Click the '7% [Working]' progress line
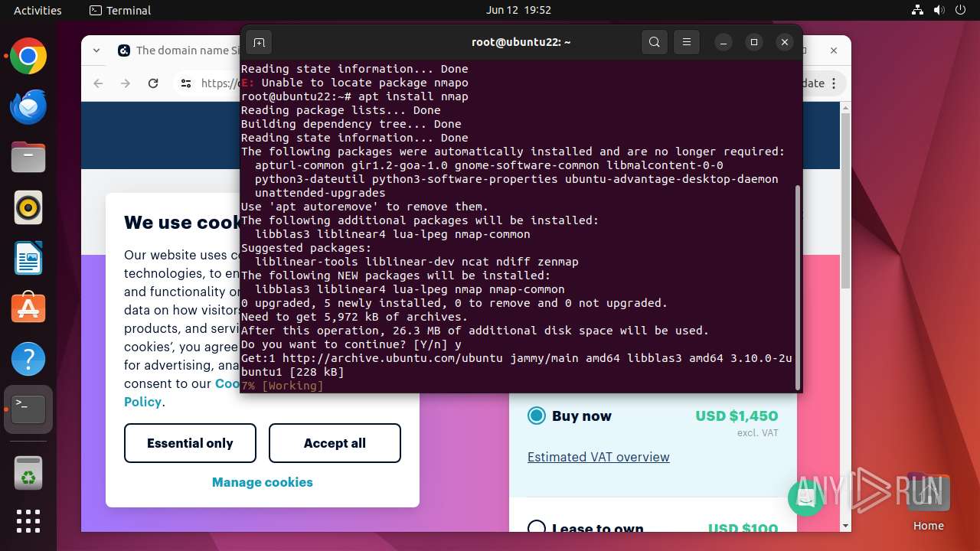 tap(283, 386)
